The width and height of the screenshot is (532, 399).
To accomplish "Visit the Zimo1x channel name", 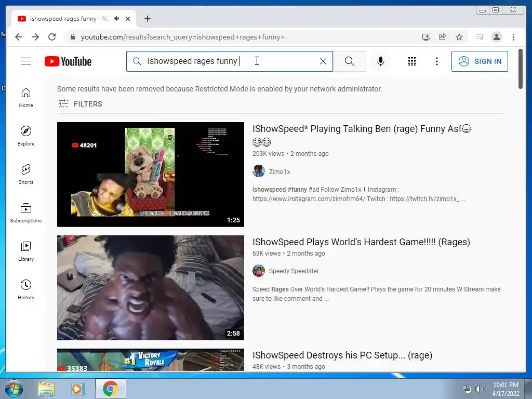I will point(280,171).
